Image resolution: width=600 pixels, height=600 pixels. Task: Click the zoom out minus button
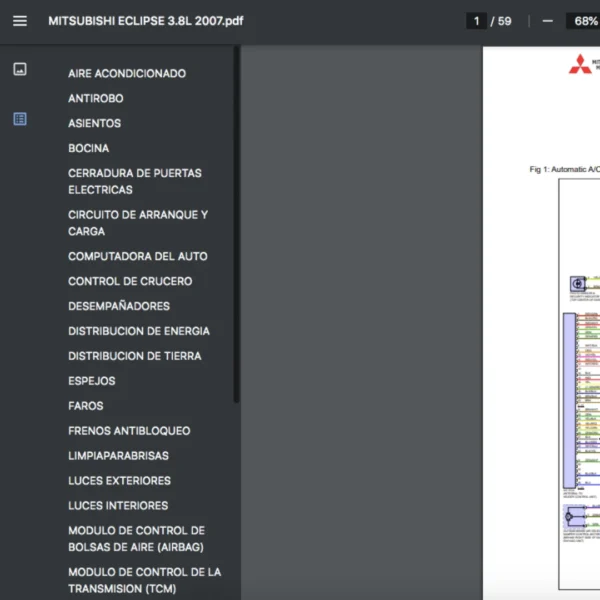(x=547, y=21)
